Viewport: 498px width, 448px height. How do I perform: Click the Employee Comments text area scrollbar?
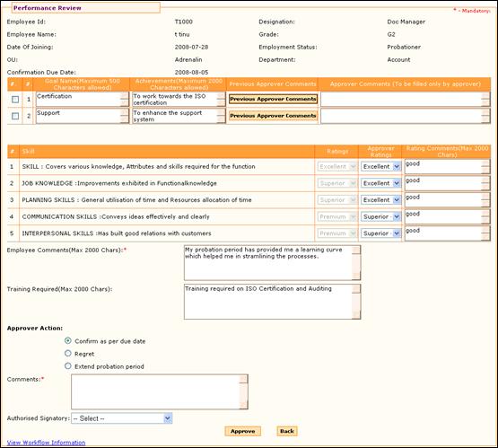pos(356,263)
